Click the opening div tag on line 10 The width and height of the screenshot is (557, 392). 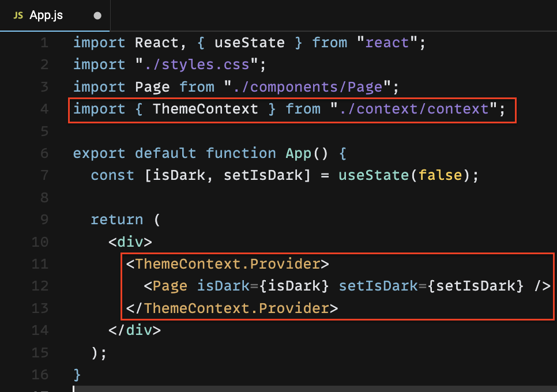[x=130, y=242]
